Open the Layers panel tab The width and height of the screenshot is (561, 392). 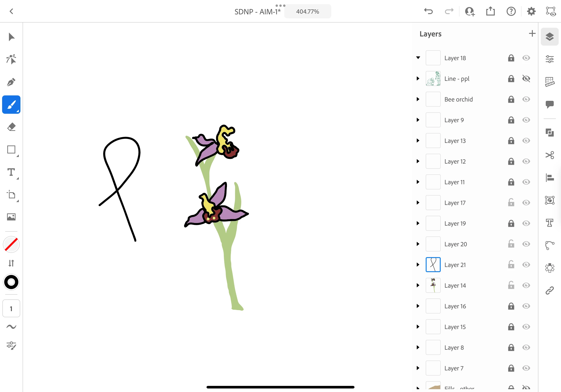pyautogui.click(x=549, y=37)
